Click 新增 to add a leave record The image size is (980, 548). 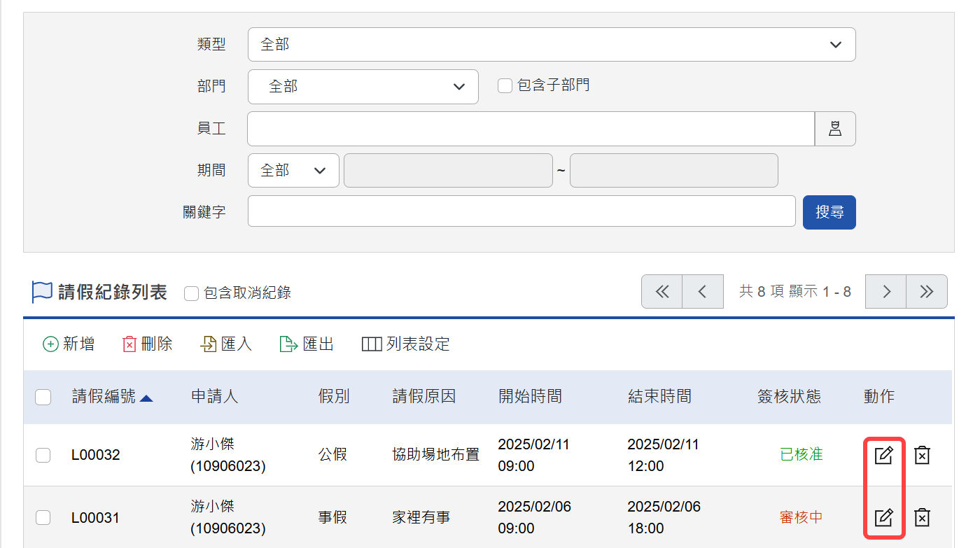tap(69, 344)
